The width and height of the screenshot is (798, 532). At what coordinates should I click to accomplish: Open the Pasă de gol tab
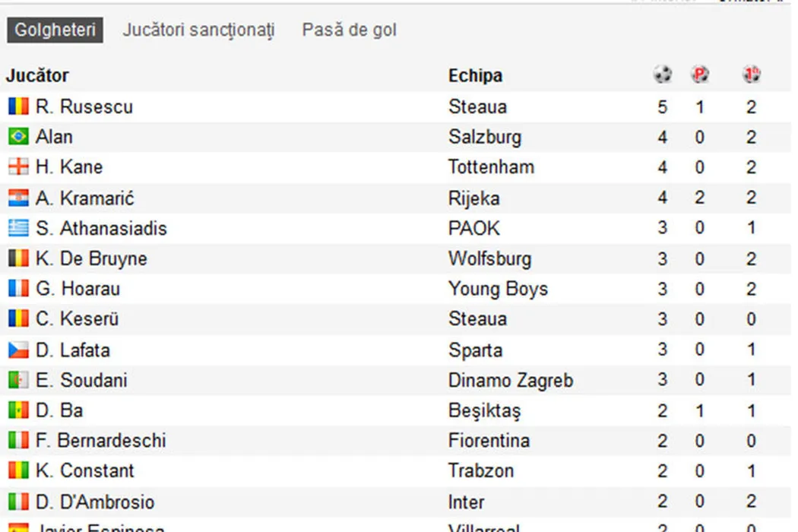[349, 30]
